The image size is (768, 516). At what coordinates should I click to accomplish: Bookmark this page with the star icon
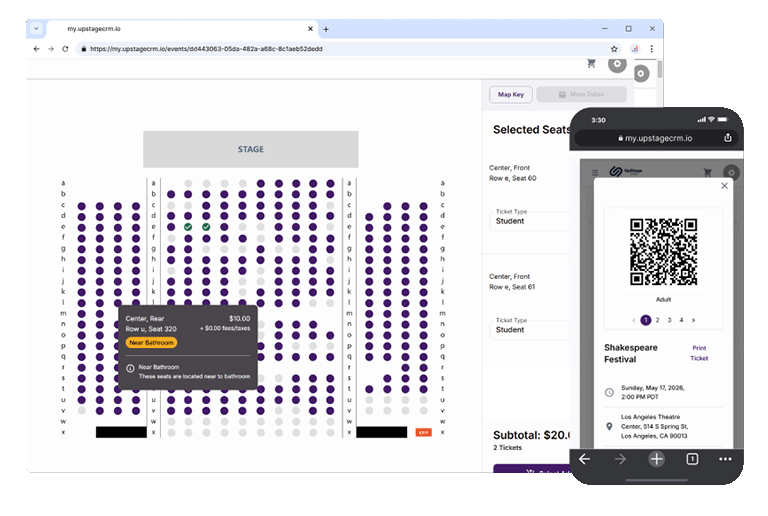(x=614, y=48)
